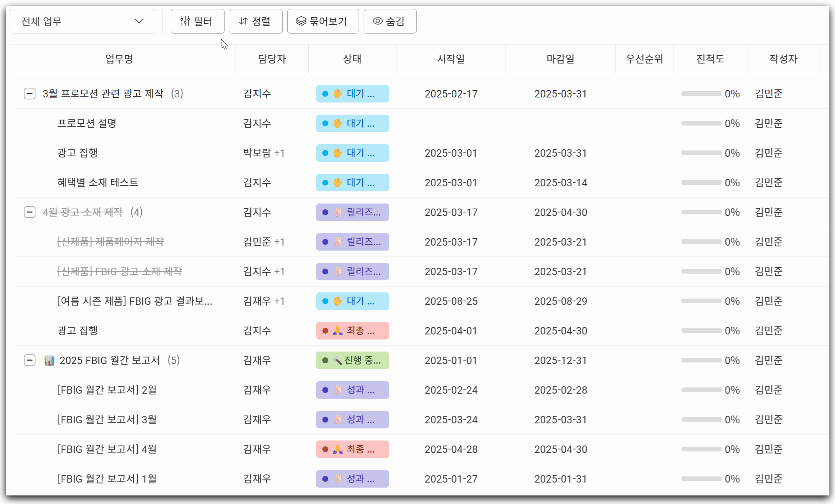
Task: Open status badge of 프로모션 설명 row
Action: pyautogui.click(x=352, y=123)
